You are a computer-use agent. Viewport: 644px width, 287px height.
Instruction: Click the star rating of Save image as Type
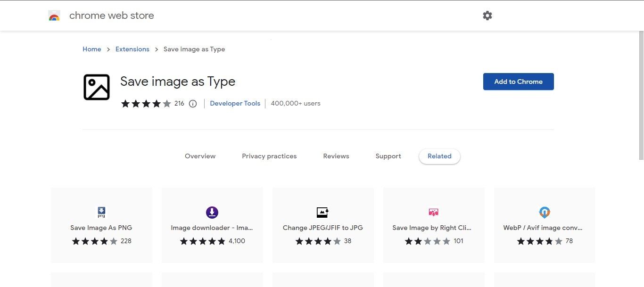pos(146,103)
